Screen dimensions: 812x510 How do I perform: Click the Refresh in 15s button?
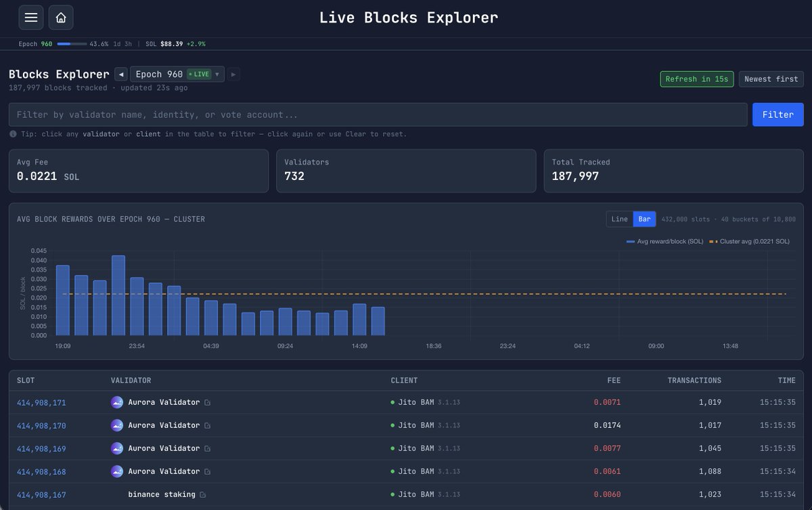coord(697,79)
